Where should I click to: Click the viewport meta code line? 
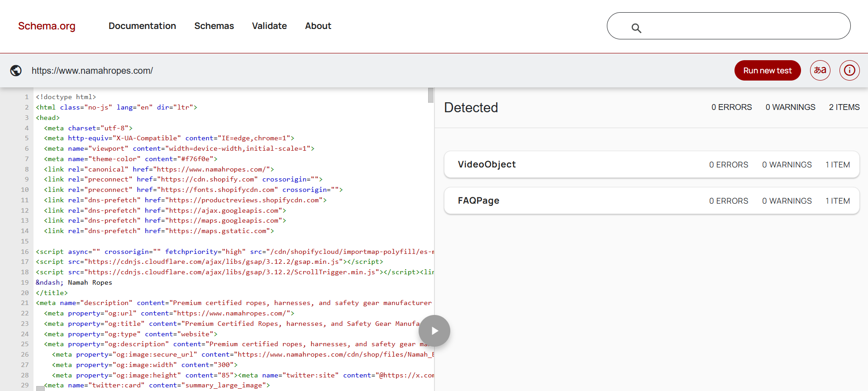(x=179, y=148)
